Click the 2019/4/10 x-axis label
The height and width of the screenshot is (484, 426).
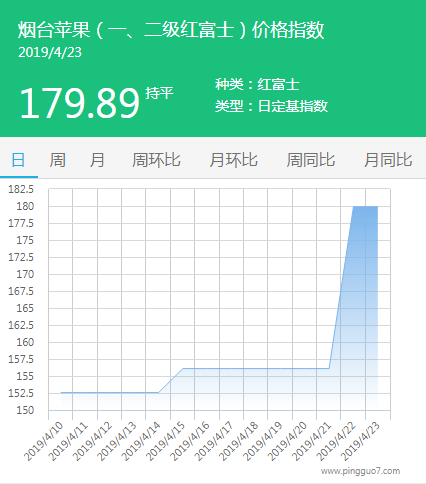click(x=44, y=441)
